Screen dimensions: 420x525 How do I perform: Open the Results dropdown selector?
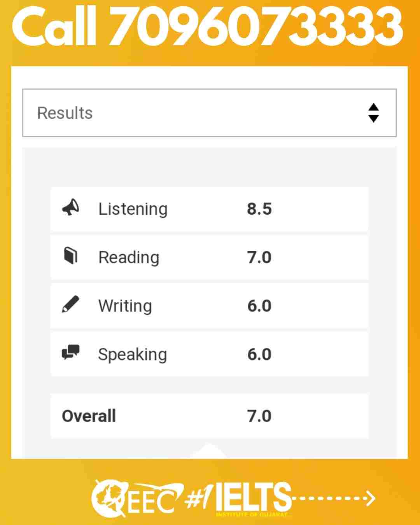click(209, 113)
